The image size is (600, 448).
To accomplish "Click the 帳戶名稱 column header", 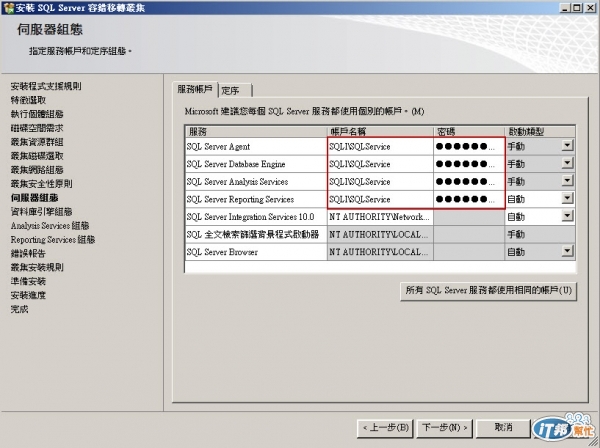I will click(380, 132).
